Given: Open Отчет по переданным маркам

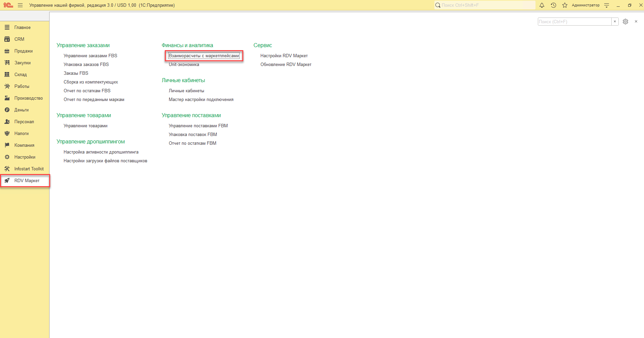Looking at the screenshot, I should (x=94, y=99).
